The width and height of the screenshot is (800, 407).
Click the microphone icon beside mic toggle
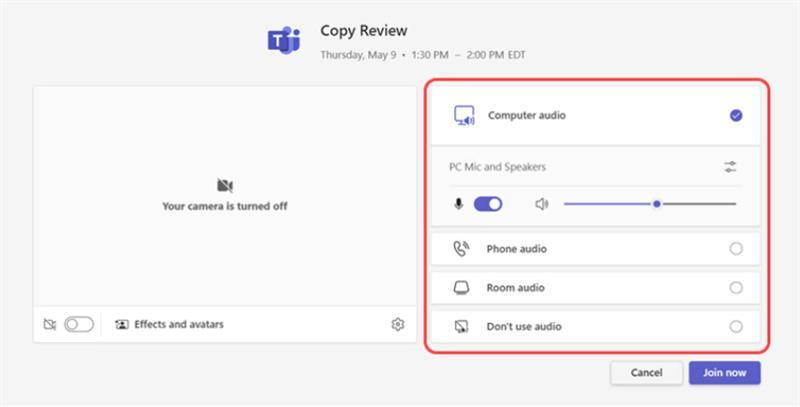tap(459, 205)
